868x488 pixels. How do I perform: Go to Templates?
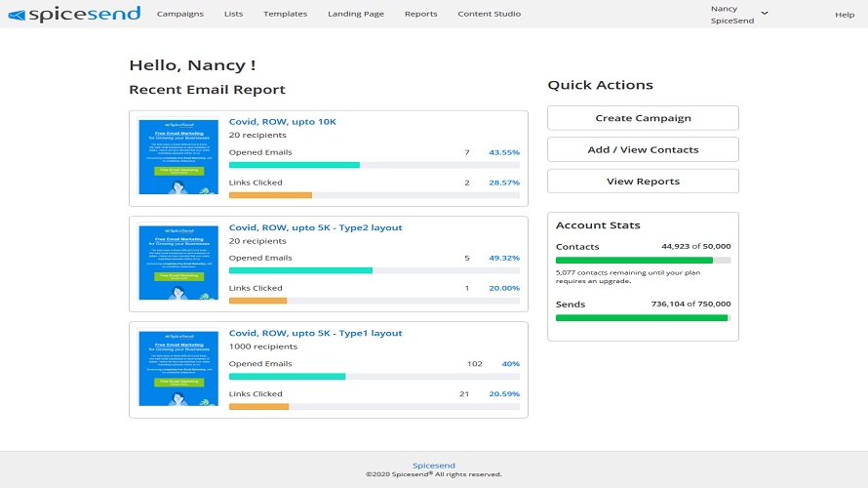(285, 14)
